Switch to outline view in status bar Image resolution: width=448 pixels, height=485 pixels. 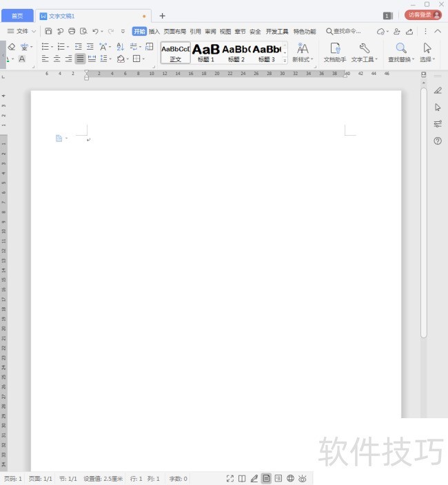[278, 479]
